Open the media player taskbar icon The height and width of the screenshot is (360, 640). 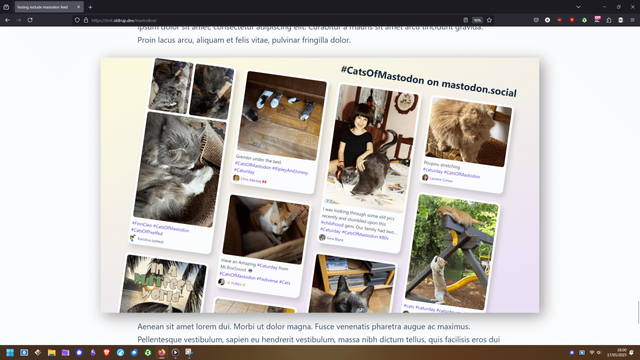point(176,352)
